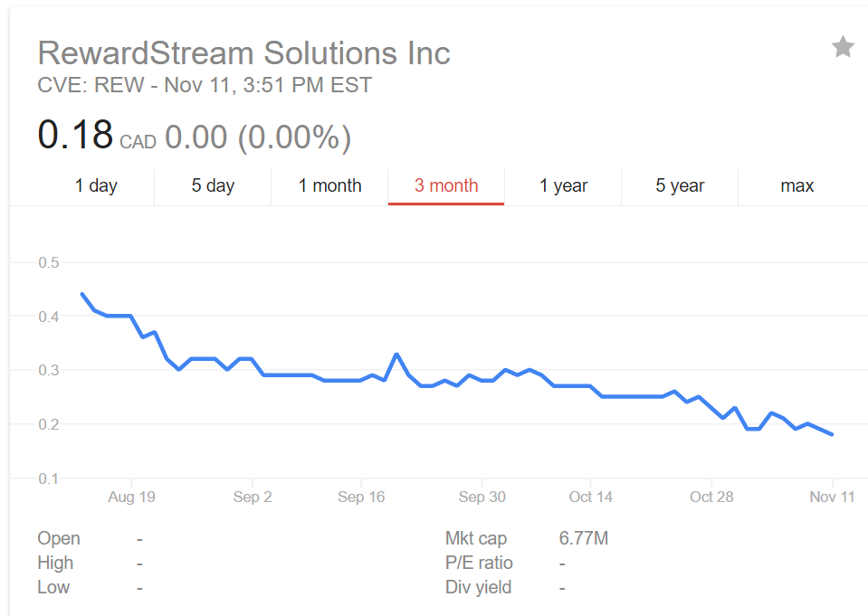
Task: Click the star icon to save stock
Action: pyautogui.click(x=842, y=47)
